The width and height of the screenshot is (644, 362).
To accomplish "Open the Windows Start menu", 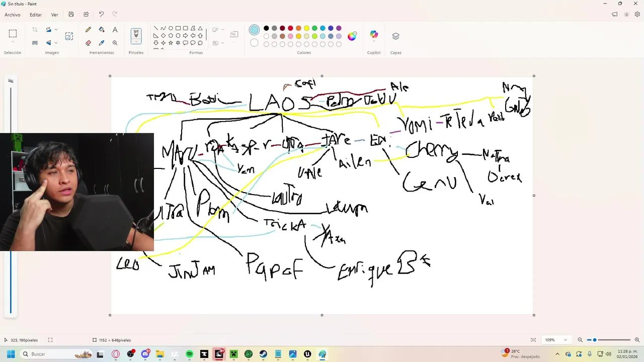I will [x=11, y=354].
